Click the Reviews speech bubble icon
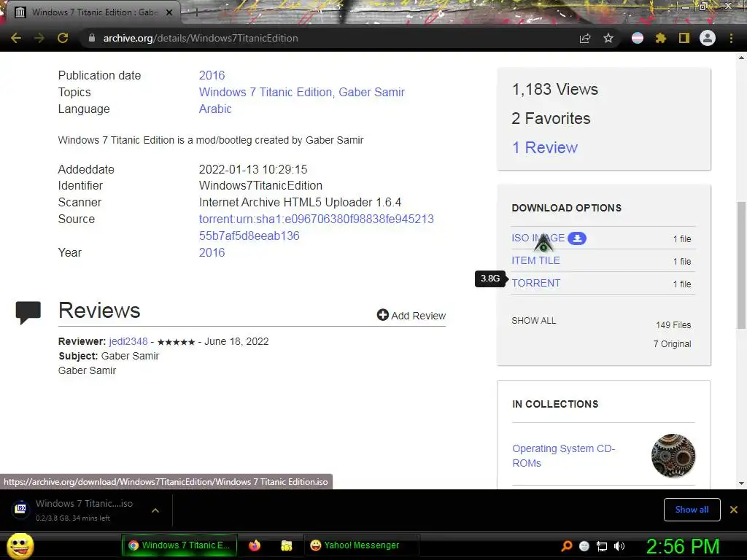This screenshot has width=747, height=560. 28,312
